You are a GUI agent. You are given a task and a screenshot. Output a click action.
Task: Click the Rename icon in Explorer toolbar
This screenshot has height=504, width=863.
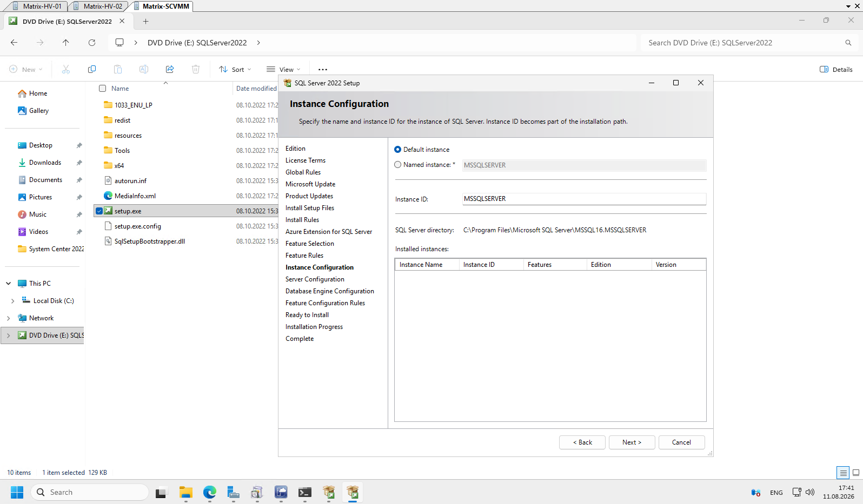click(144, 69)
